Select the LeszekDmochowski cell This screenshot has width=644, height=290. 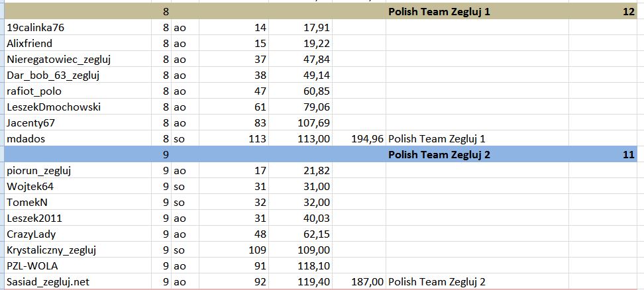(x=78, y=107)
